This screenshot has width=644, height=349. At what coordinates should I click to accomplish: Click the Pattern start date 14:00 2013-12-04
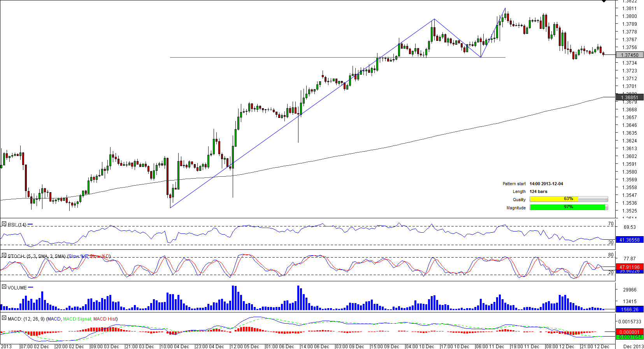[x=546, y=184]
